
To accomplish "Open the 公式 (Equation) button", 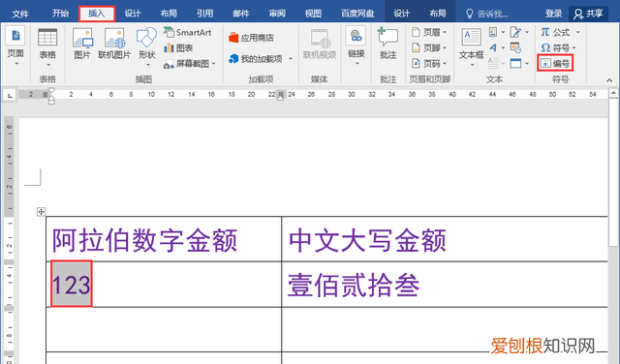I will tap(555, 32).
